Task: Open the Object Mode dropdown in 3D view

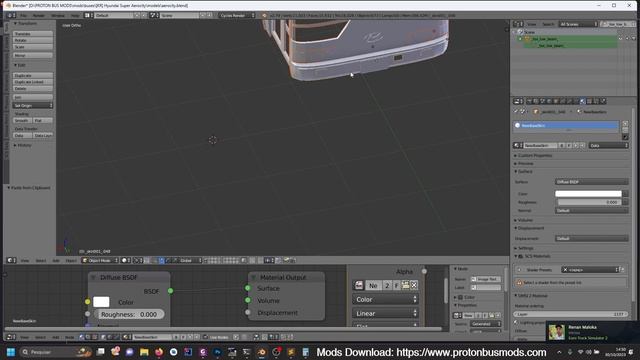Action: coord(100,260)
